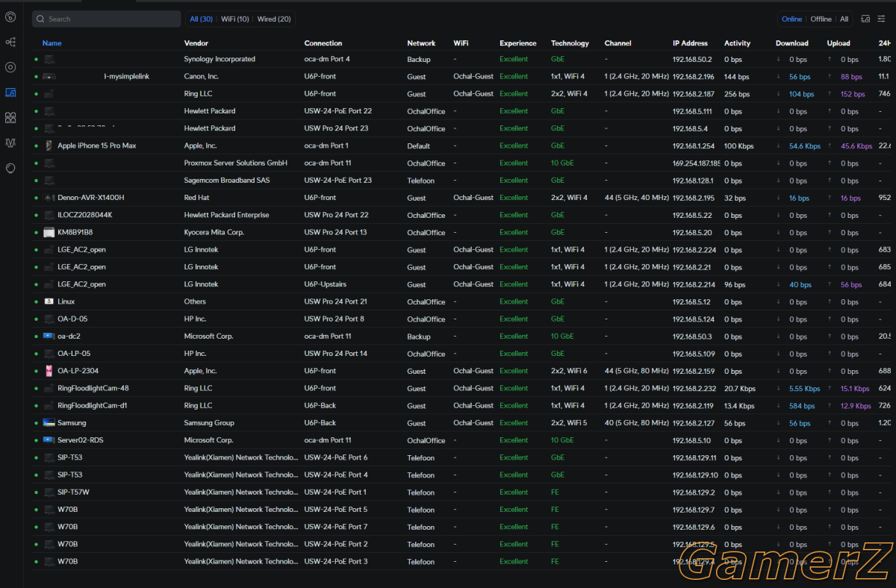Sort by the Experience column header
The image size is (896, 588).
517,43
